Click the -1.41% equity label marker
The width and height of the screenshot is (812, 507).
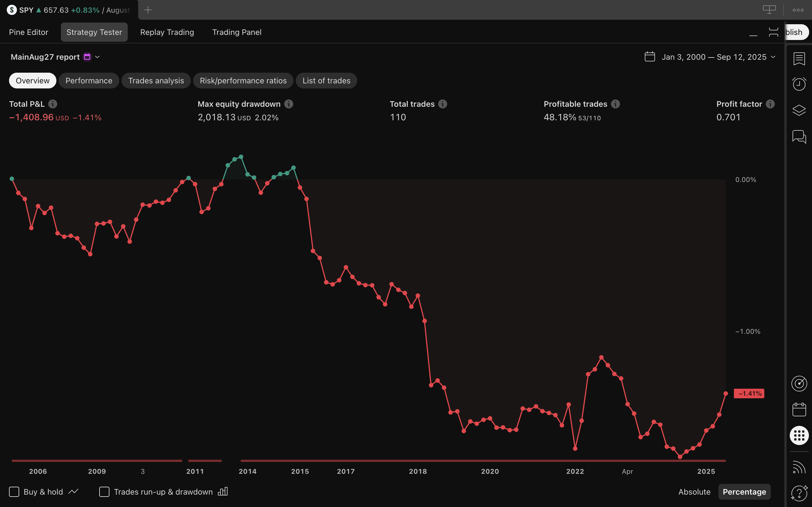749,393
